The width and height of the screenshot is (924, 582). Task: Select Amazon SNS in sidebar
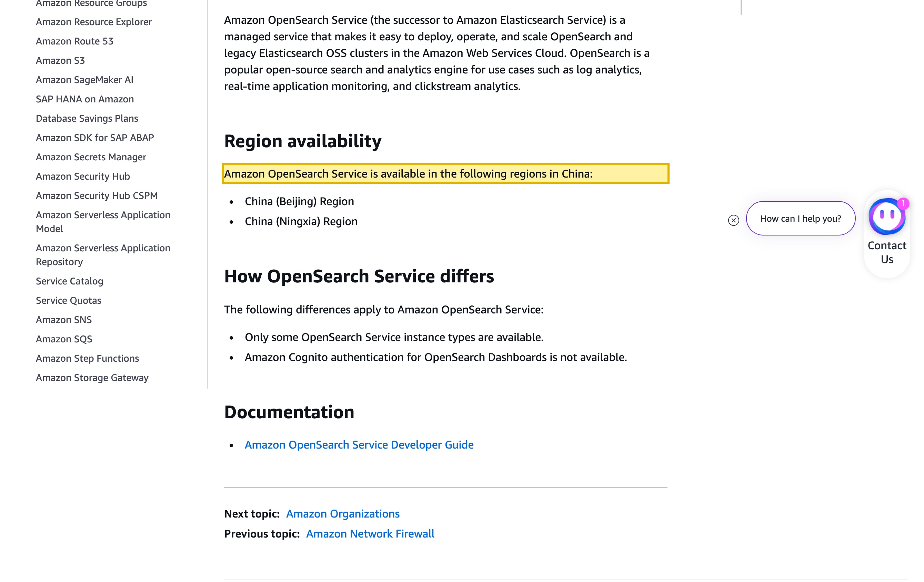point(64,320)
